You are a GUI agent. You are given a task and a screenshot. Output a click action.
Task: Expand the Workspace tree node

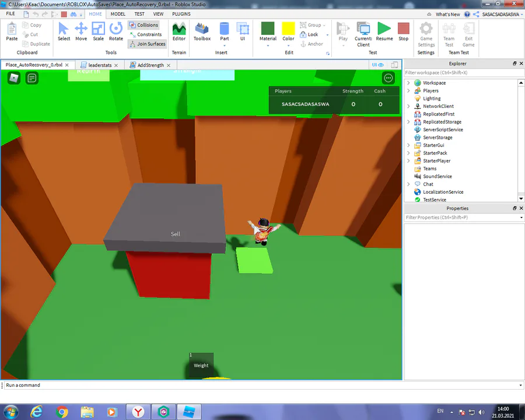click(408, 83)
